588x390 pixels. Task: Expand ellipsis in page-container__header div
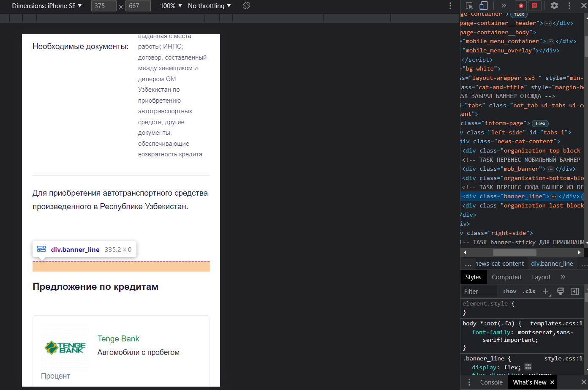(x=548, y=23)
